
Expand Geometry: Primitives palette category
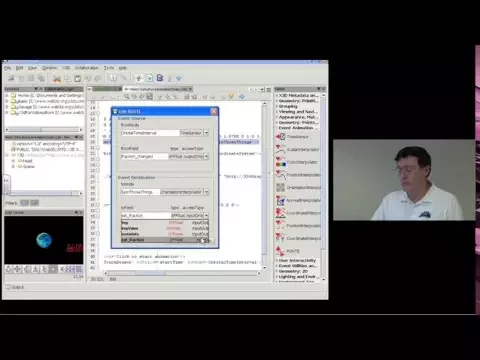(297, 101)
